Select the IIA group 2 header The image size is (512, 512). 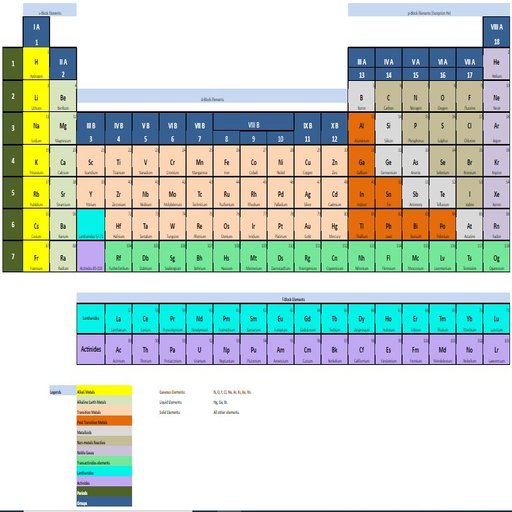63,64
